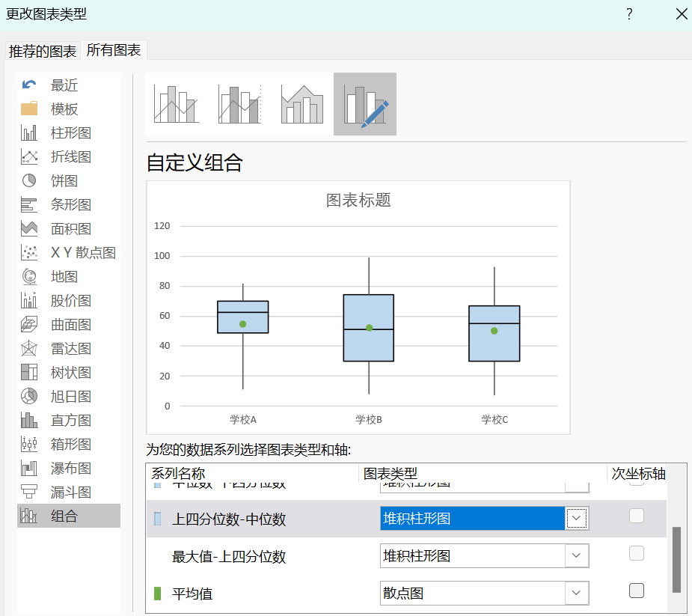
Task: Select the 最大值-上四分位数 series name
Action: (229, 556)
